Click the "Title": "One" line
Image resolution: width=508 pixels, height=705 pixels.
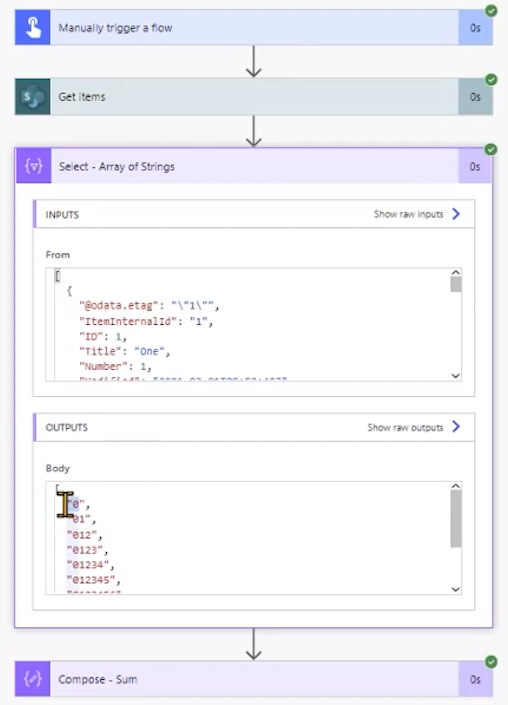point(125,352)
